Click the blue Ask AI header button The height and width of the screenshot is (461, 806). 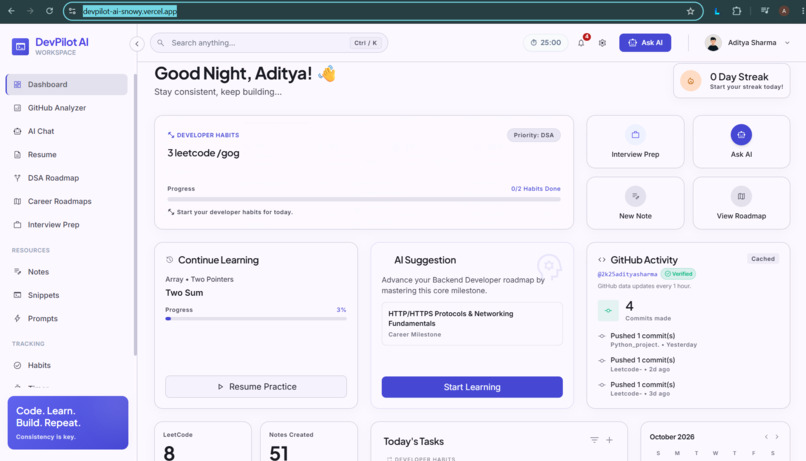(645, 43)
